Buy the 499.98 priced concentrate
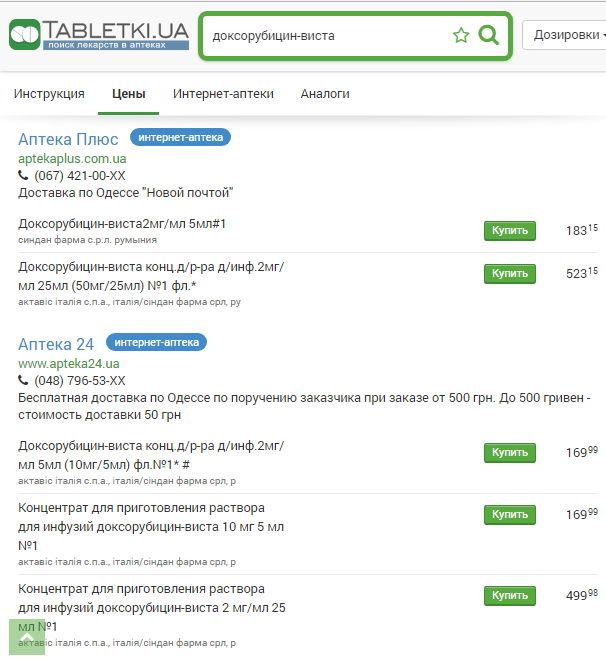This screenshot has height=661, width=606. point(509,596)
